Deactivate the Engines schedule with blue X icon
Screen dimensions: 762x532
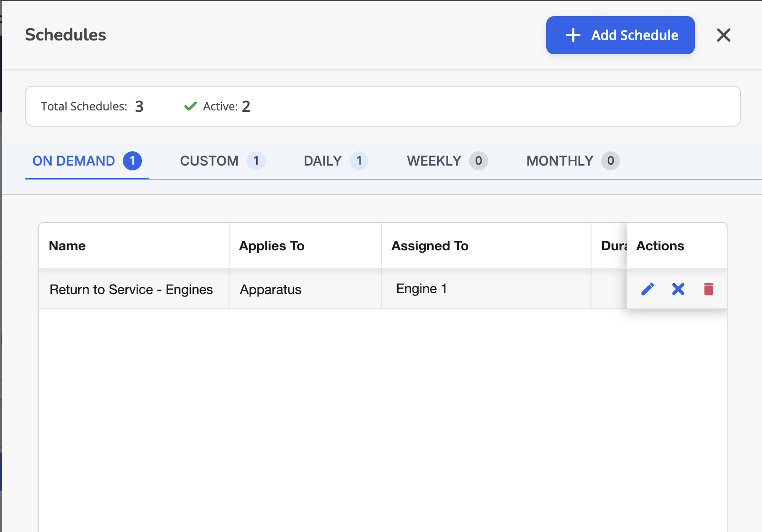(x=678, y=289)
